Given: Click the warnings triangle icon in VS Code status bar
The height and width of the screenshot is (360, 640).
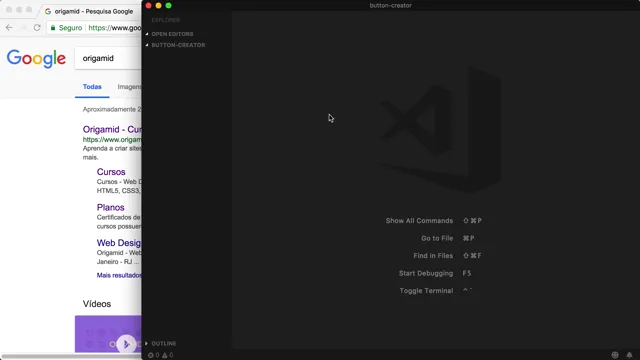Looking at the screenshot, I should click(x=164, y=355).
